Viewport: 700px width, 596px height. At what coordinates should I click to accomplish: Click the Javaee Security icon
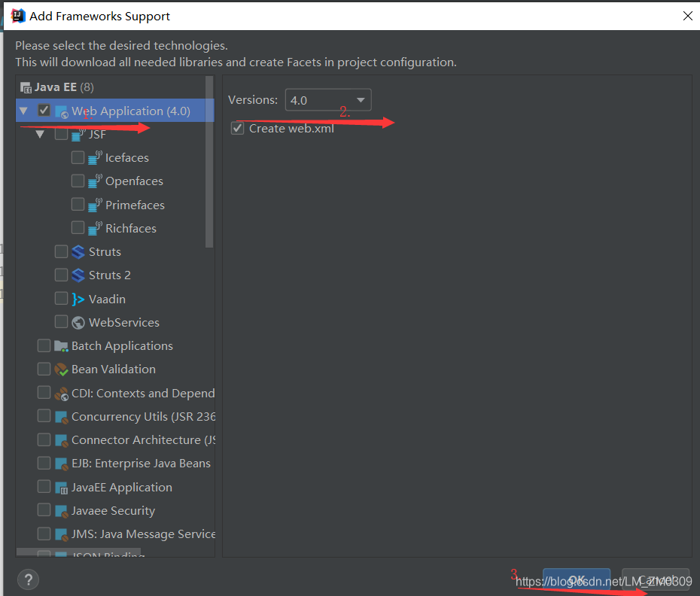[x=61, y=511]
